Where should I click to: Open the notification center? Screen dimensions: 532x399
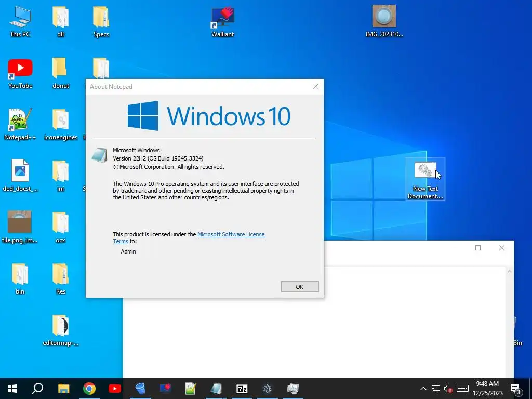(x=516, y=389)
